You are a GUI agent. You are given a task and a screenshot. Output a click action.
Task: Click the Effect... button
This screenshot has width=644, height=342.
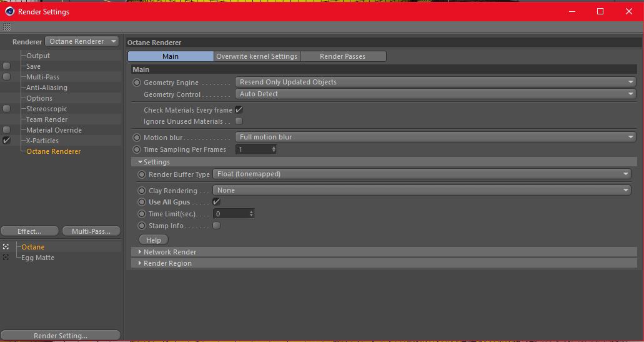point(29,231)
